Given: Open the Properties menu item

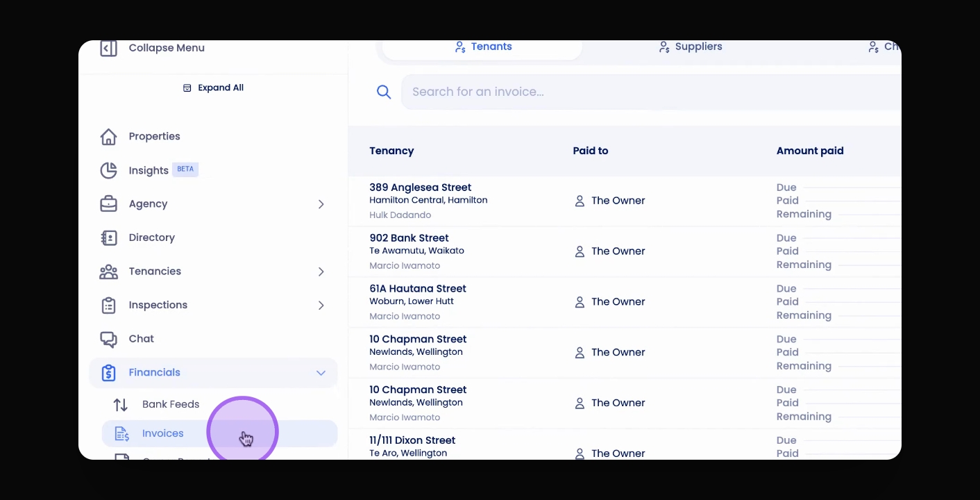Looking at the screenshot, I should (x=213, y=137).
